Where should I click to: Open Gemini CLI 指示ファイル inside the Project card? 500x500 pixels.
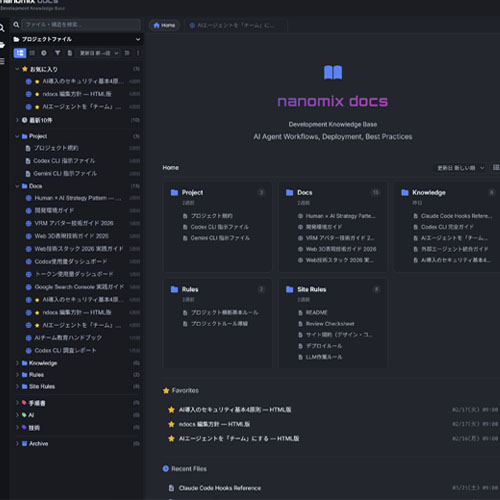pyautogui.click(x=220, y=238)
